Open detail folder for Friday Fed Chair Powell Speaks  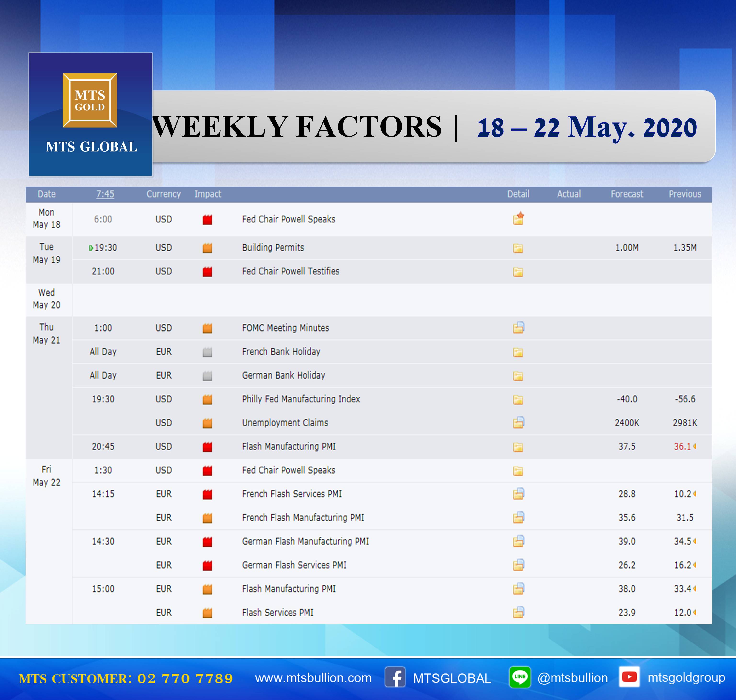[x=518, y=471]
